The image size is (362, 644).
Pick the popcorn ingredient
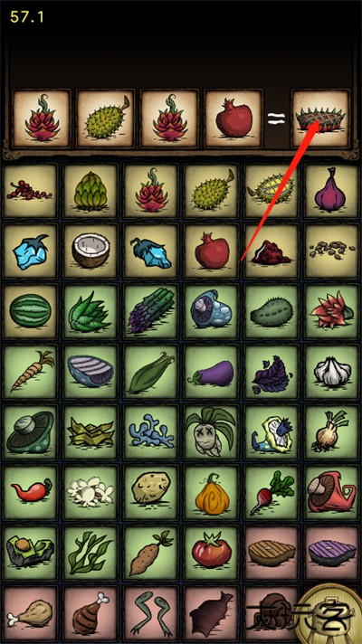(90, 492)
